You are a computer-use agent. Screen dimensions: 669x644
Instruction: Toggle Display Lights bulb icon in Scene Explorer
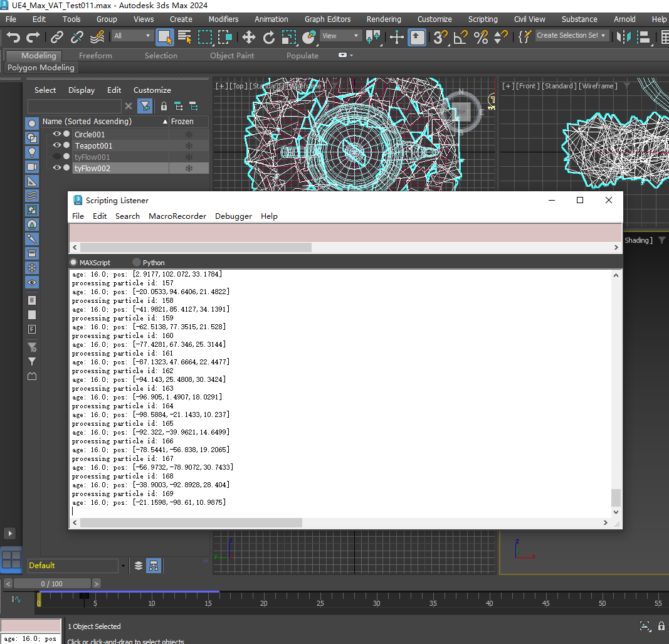(32, 152)
